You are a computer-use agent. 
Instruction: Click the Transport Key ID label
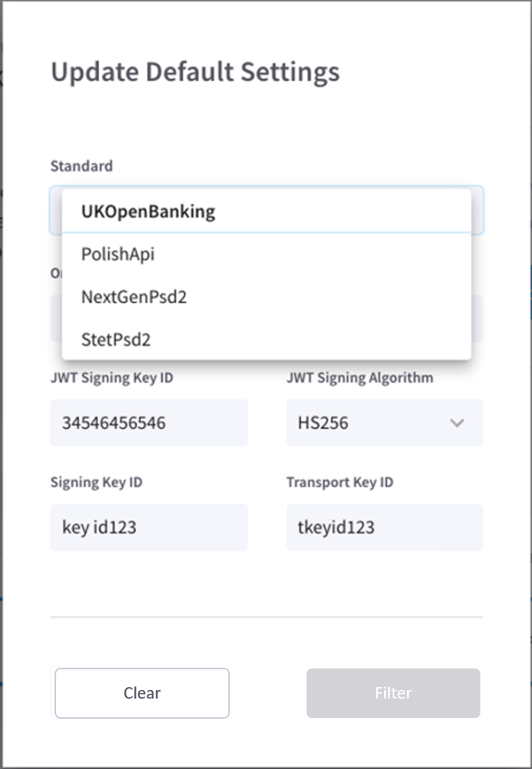(340, 482)
